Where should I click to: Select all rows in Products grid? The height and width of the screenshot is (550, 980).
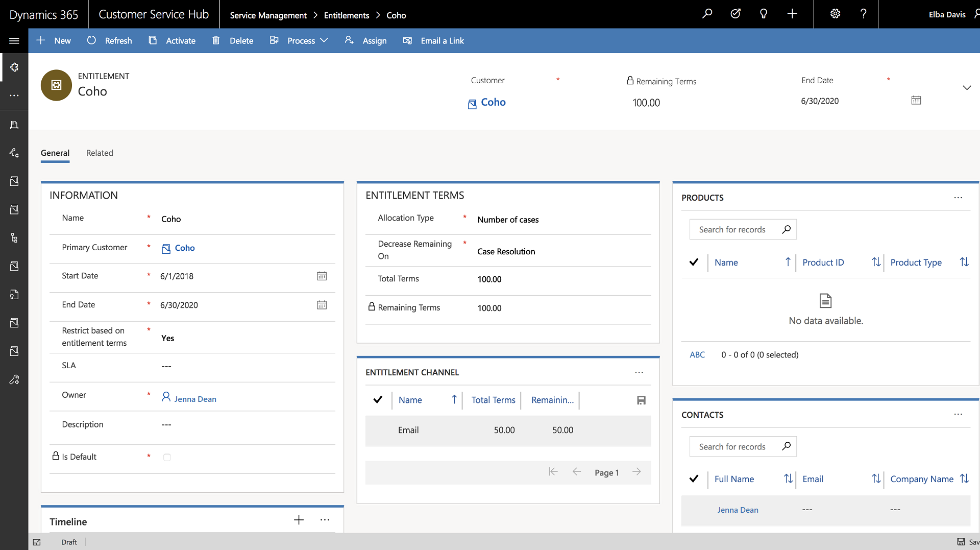(694, 262)
